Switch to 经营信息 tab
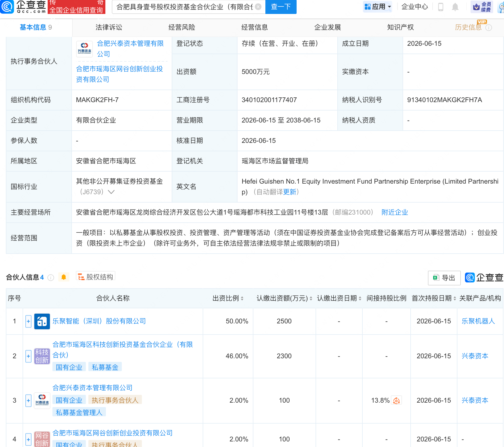Viewport: 504px width, 447px height. [x=255, y=27]
